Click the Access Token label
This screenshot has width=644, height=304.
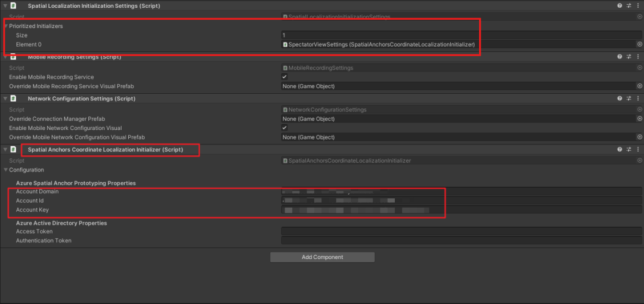34,231
